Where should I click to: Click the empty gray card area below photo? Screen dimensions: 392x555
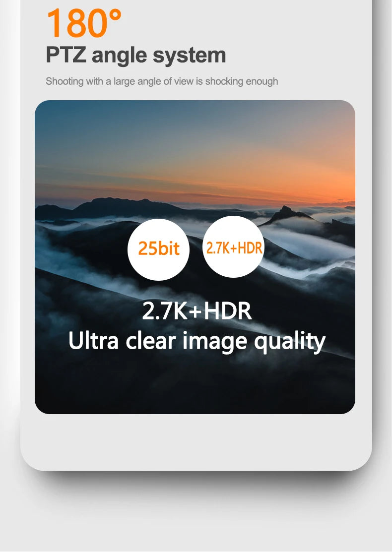point(196,440)
